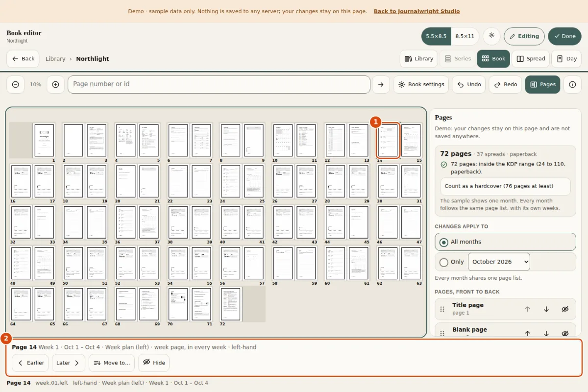Grab the Blank page drag handle

[442, 333]
